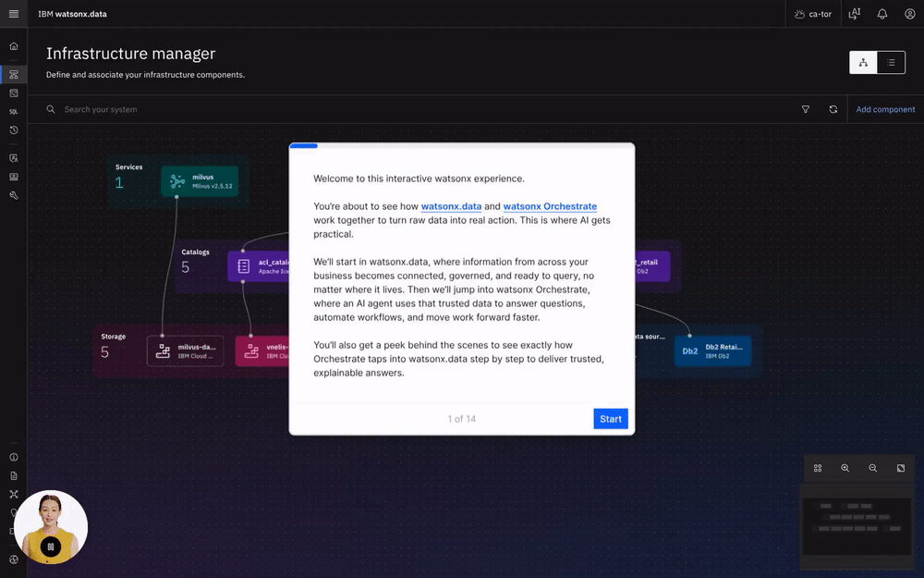Open the document sidebar icon

pos(14,476)
